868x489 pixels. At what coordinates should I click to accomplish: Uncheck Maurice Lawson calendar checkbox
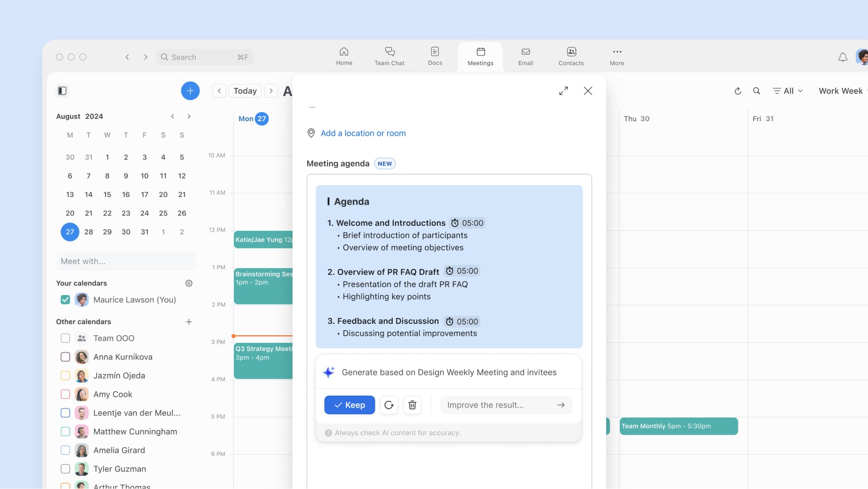(x=65, y=300)
